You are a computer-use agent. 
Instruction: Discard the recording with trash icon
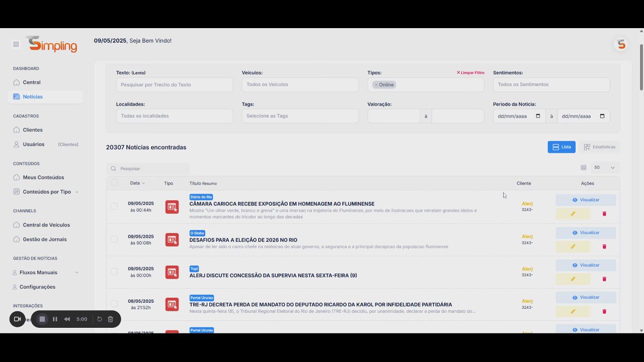(111, 319)
